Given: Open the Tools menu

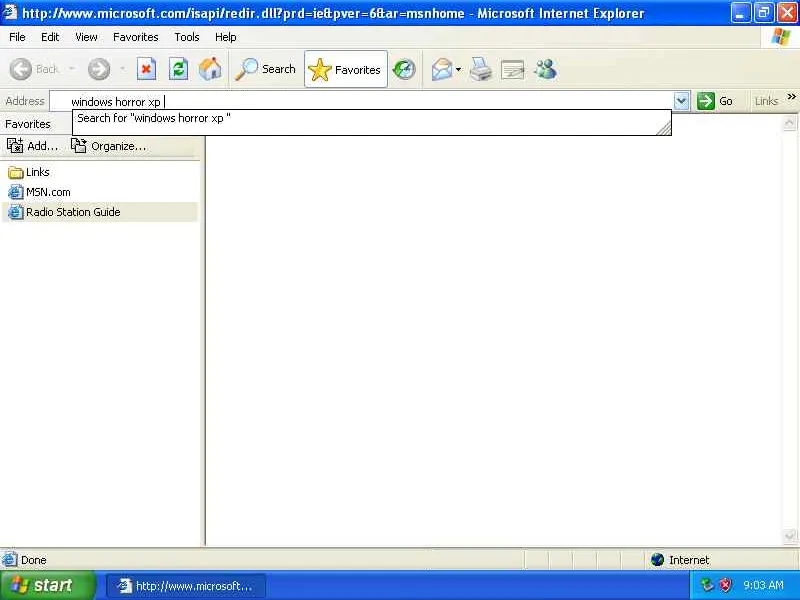Looking at the screenshot, I should coord(187,37).
